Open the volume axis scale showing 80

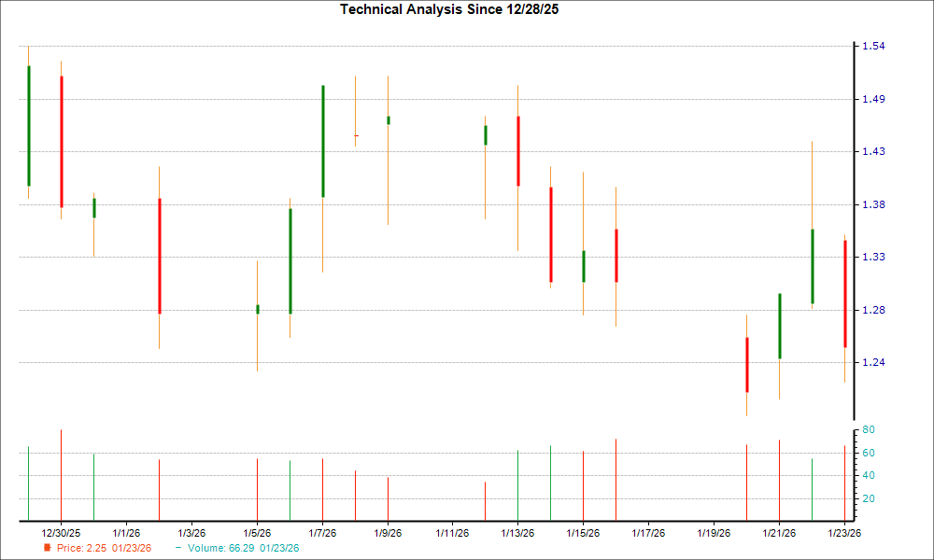click(867, 431)
